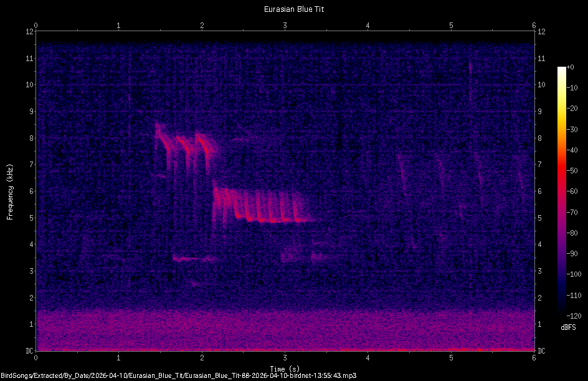Click the 12 kHz label at top-left axis
Image resolution: width=588 pixels, height=381 pixels.
[x=28, y=32]
